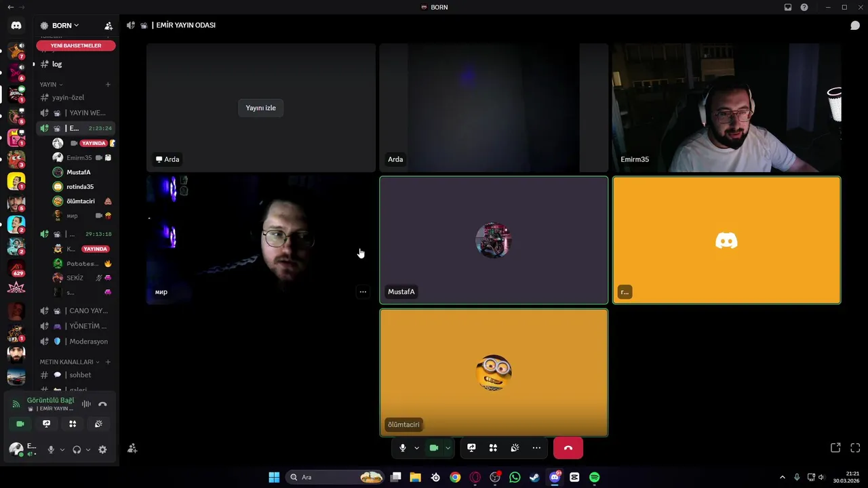
Task: Open invite friends icon at bottom left of call
Action: (132, 448)
